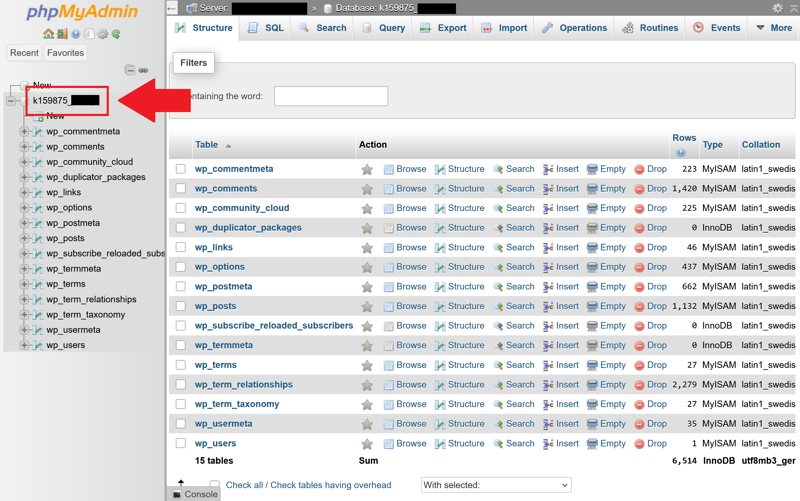The image size is (800, 501).
Task: Tick the checkbox for wp_comments row
Action: tap(181, 189)
